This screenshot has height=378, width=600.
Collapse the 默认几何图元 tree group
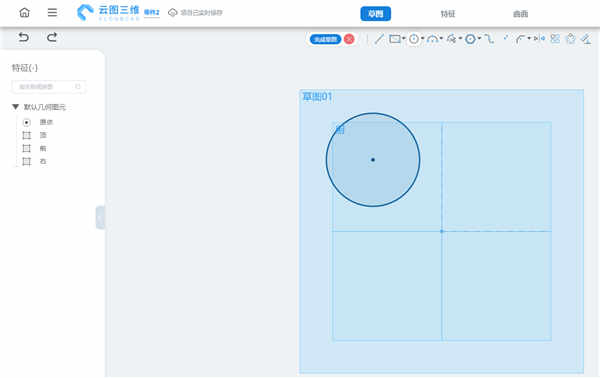pos(15,107)
